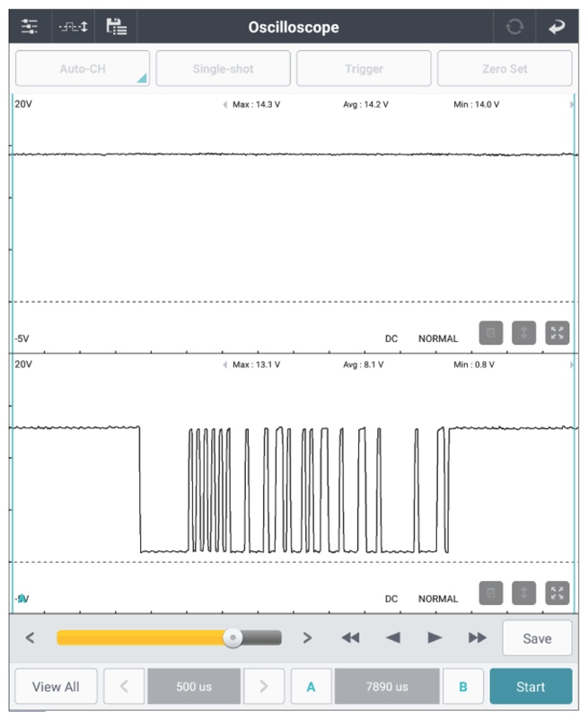The image size is (588, 720).
Task: Increase the 500 us time base
Action: click(264, 687)
